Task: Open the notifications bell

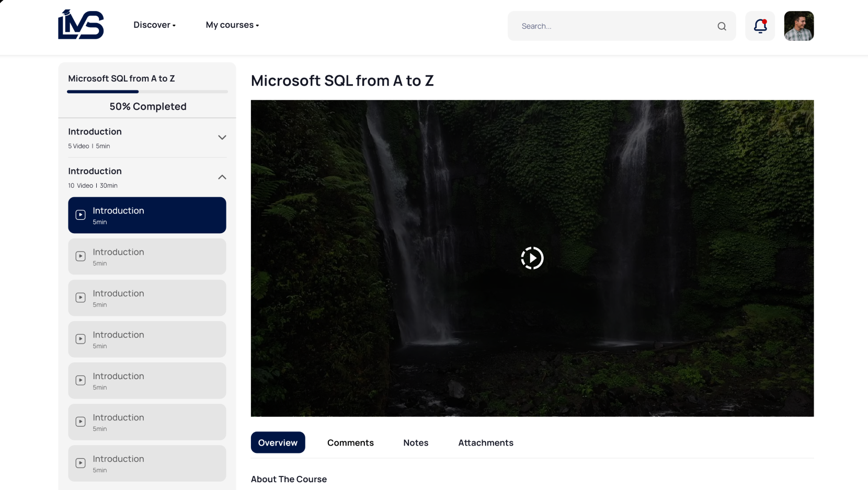Action: [760, 26]
